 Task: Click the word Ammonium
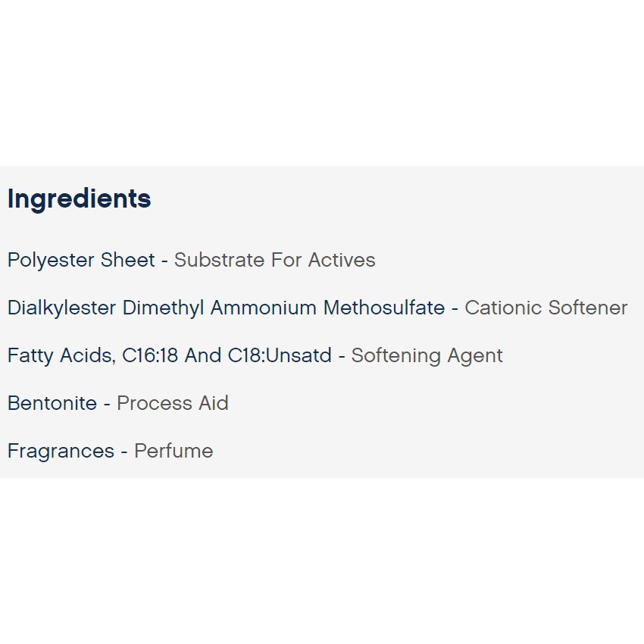(x=264, y=308)
